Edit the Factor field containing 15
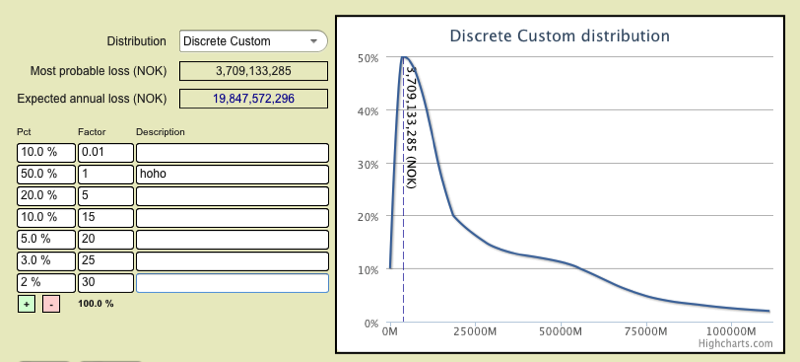The height and width of the screenshot is (362, 800). [106, 218]
